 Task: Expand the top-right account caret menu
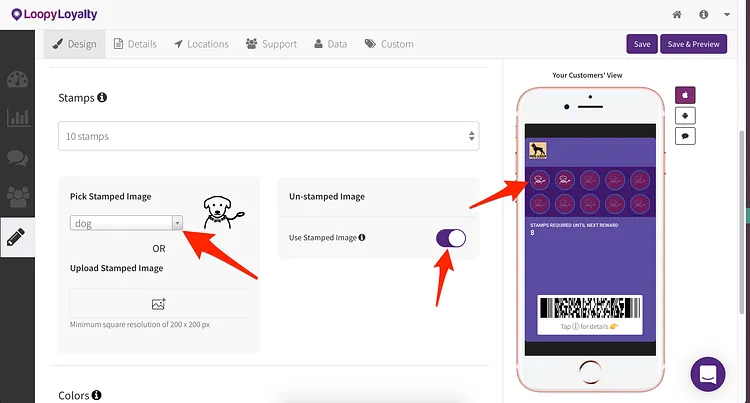(x=727, y=14)
